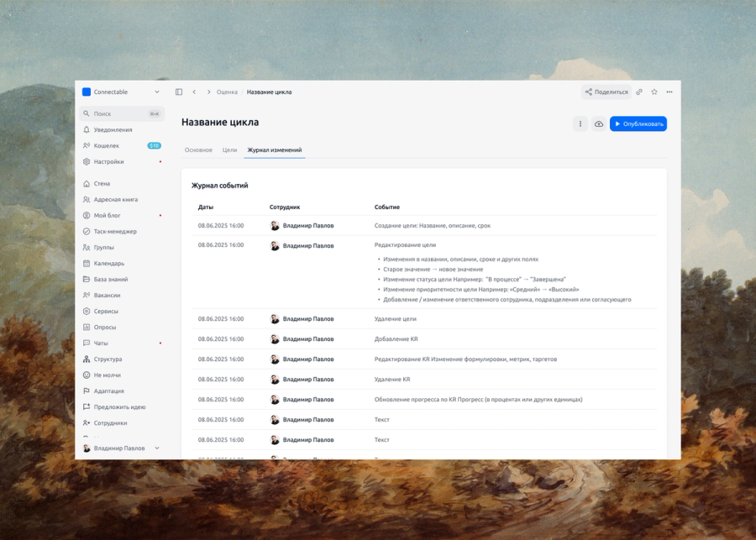756x540 pixels.
Task: Click the Название цикла page title
Action: tap(220, 123)
